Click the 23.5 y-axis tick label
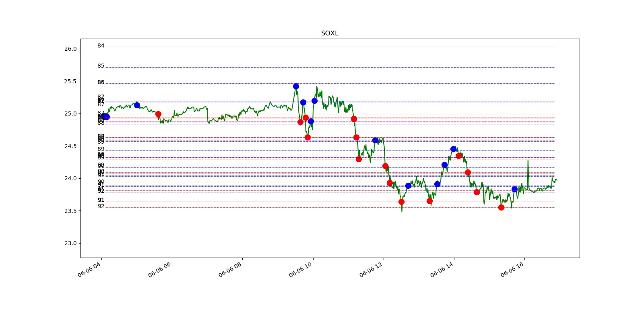 tap(70, 211)
